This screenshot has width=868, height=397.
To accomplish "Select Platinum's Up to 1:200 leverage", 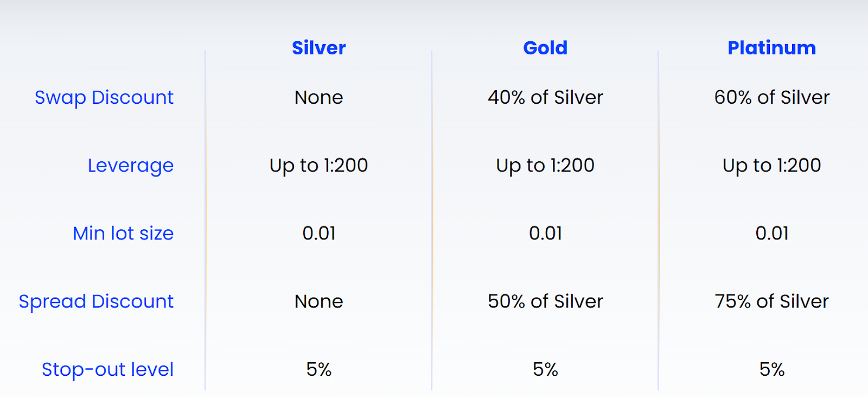I will point(771,165).
